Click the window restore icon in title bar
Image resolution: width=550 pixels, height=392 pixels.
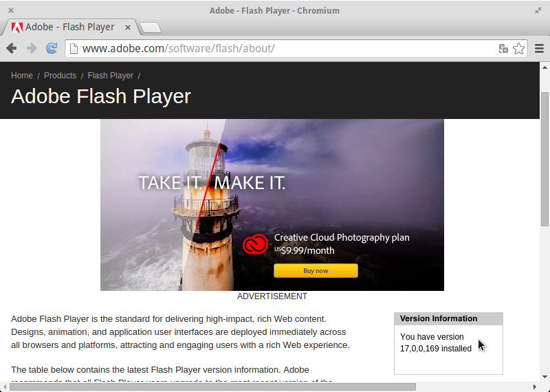pos(538,10)
